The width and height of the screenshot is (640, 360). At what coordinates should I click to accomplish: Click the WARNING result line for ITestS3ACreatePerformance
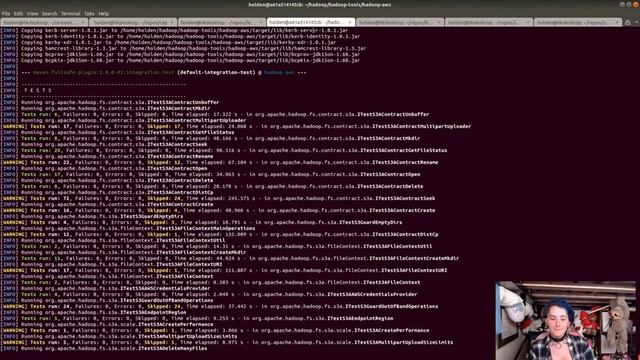coord(215,330)
